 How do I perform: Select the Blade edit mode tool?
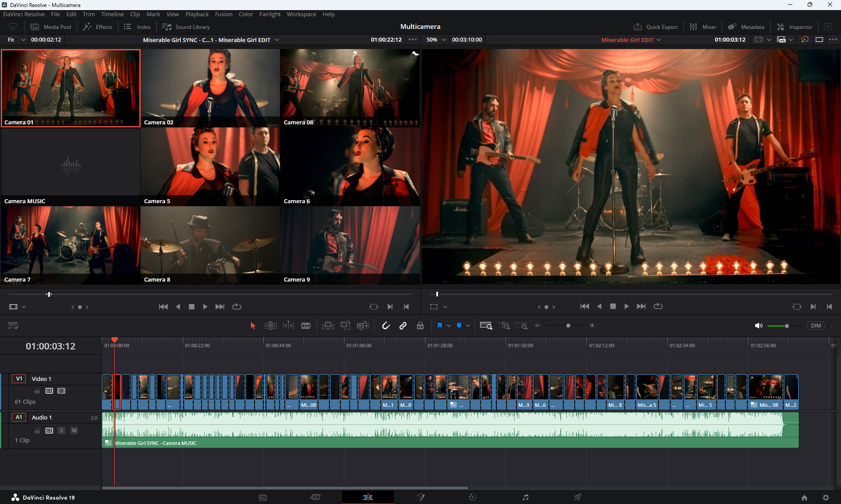point(306,325)
